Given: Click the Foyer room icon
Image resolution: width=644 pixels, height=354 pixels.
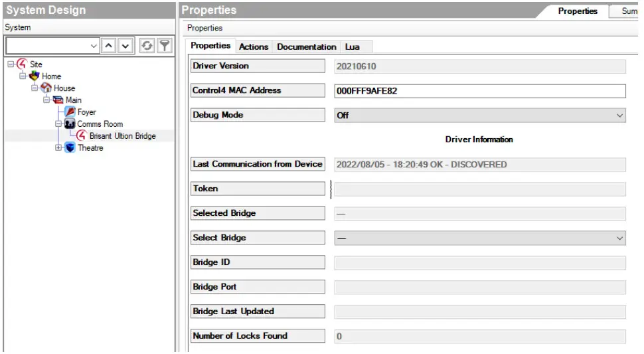Looking at the screenshot, I should (x=70, y=112).
